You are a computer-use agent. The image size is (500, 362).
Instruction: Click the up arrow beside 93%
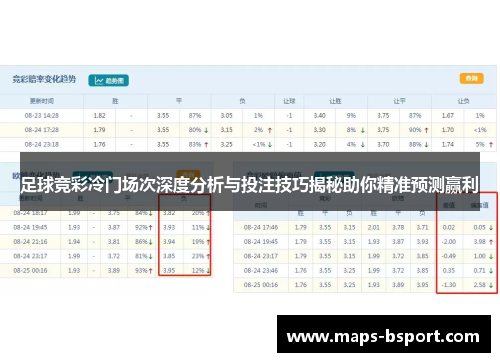151,271
